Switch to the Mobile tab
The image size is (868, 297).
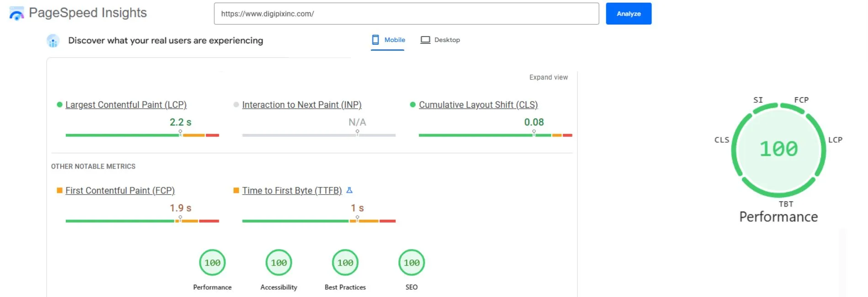(388, 40)
